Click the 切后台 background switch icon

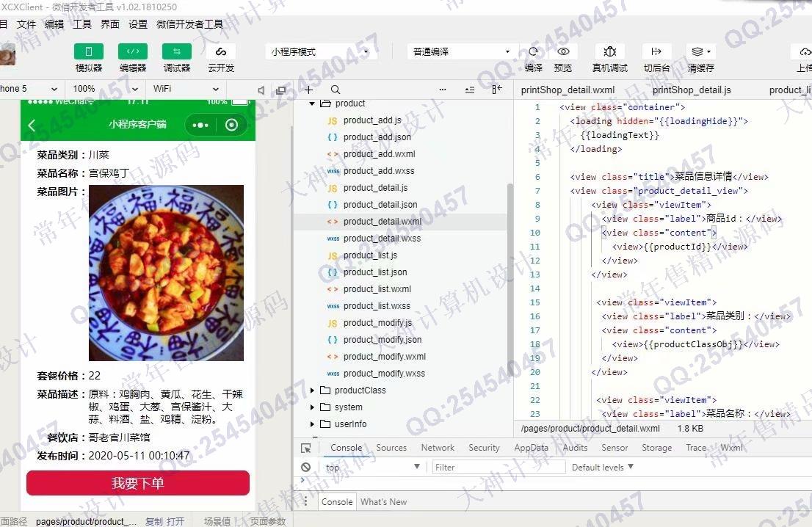(656, 51)
